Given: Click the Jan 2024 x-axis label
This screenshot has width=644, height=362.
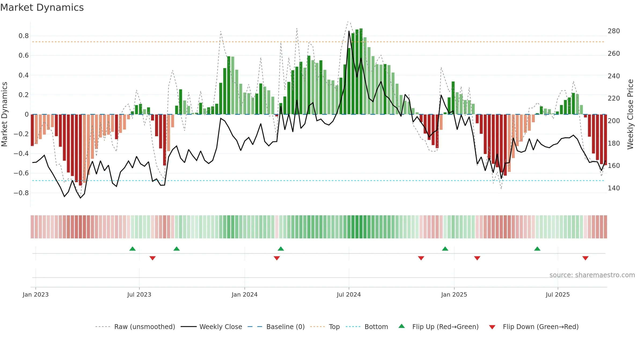Looking at the screenshot, I should click(x=245, y=294).
